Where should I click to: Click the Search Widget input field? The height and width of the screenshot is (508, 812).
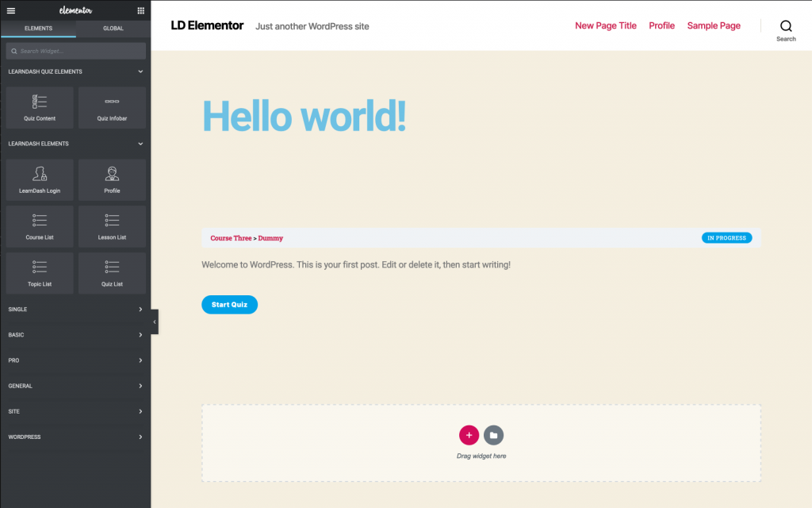(x=76, y=51)
